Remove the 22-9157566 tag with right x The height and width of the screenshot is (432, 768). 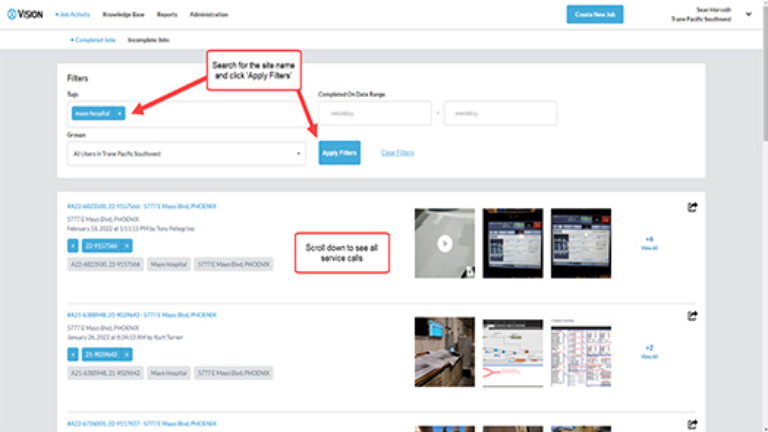coord(127,245)
